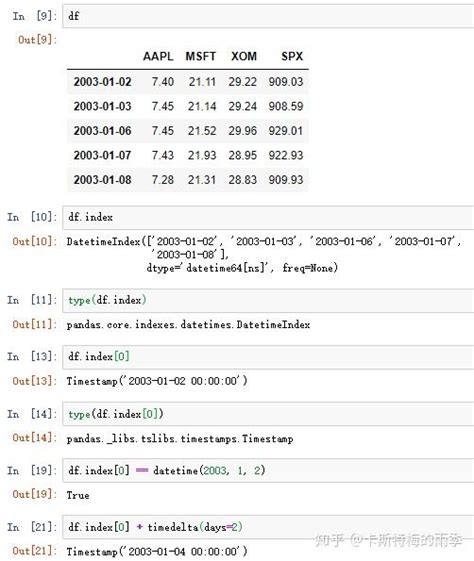Click the code cell containing df
This screenshot has height=561, width=474.
coord(268,16)
